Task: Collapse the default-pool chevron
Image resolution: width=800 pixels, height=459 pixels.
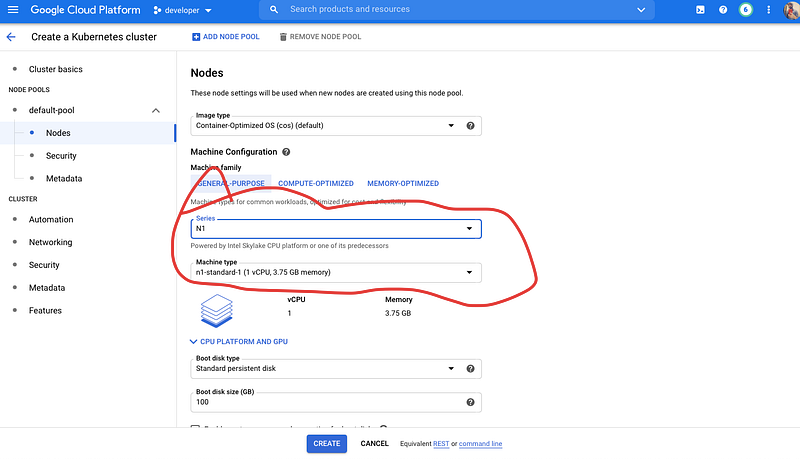Action: (x=156, y=110)
